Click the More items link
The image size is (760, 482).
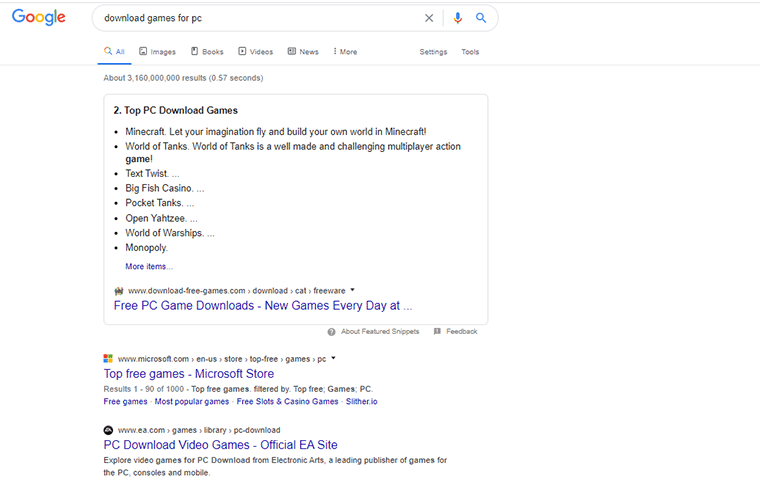click(x=149, y=267)
